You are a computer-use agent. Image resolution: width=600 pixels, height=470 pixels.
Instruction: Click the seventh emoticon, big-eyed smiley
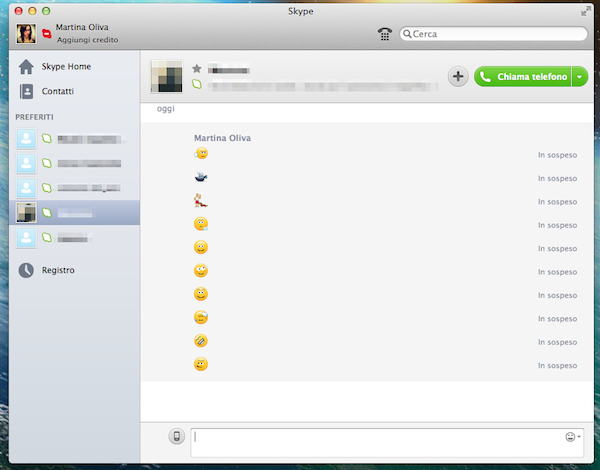pos(201,294)
